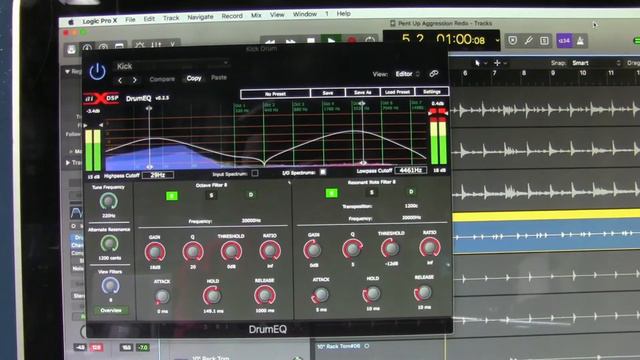The width and height of the screenshot is (640, 360).
Task: Open the Snap Smart dropdown
Action: (x=596, y=63)
